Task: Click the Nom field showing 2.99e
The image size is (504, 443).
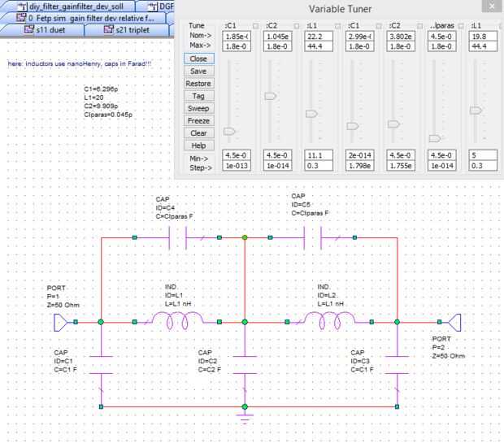Action: 359,37
